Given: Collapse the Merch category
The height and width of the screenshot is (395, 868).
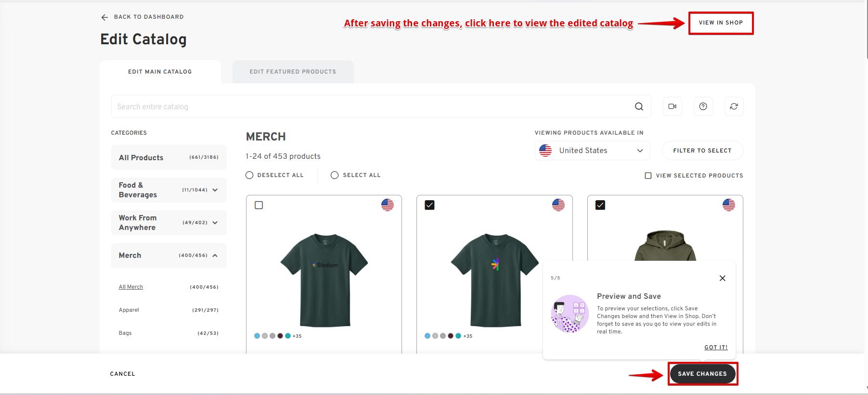Looking at the screenshot, I should (x=215, y=255).
